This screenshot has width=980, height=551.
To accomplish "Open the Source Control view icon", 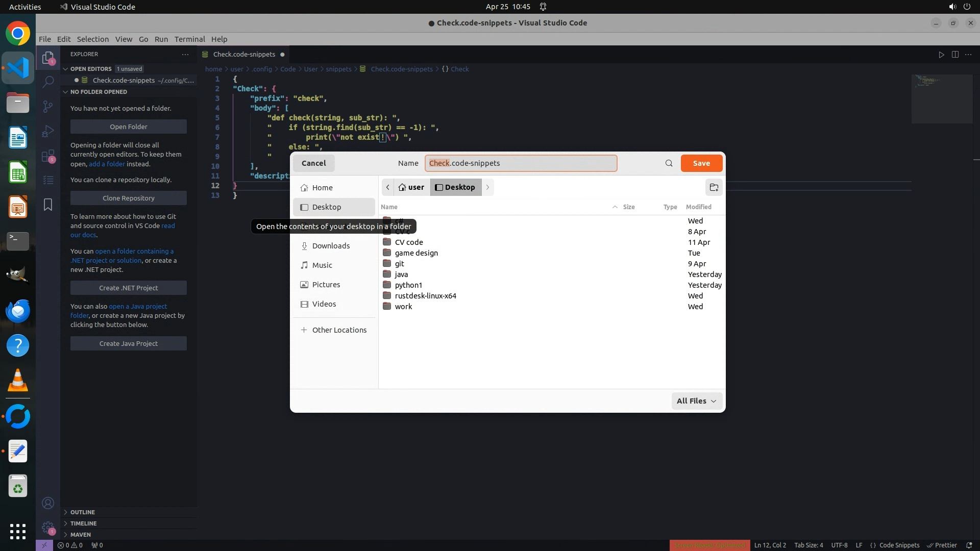I will pyautogui.click(x=48, y=106).
